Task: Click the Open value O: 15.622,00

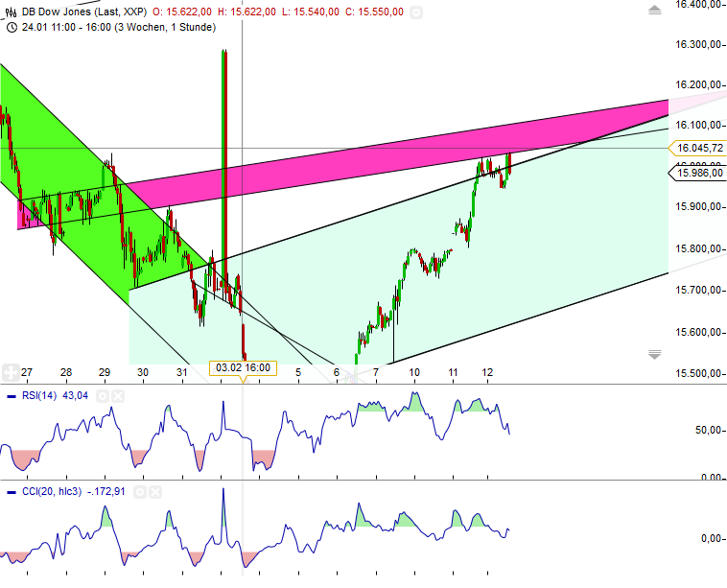Action: click(182, 12)
